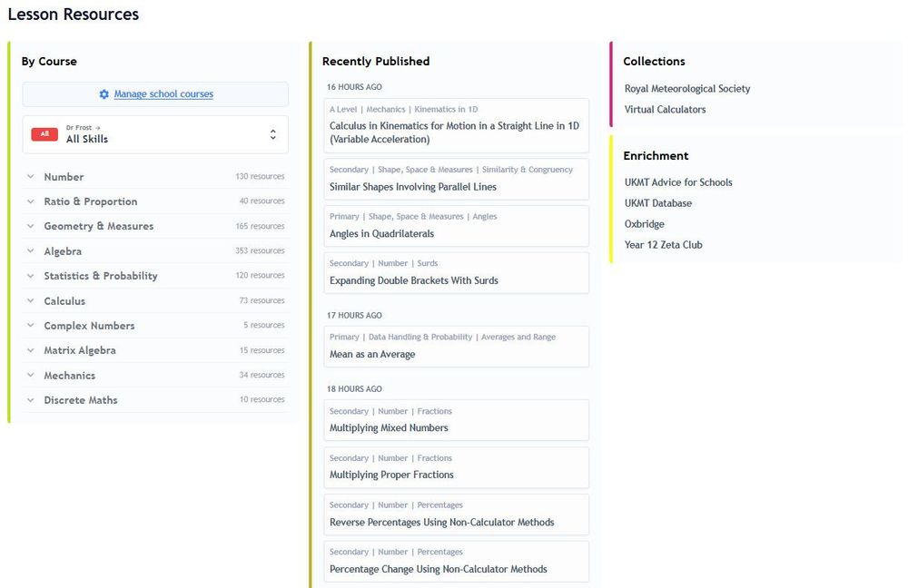Open the Virtual Calculators collection
The height and width of the screenshot is (588, 908).
[x=665, y=110]
